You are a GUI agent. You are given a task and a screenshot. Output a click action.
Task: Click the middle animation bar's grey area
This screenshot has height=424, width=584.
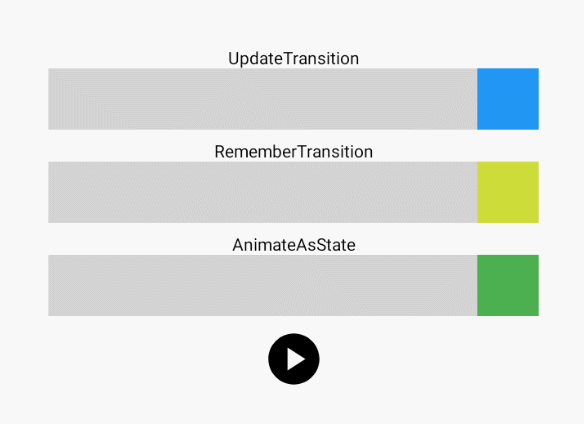[263, 192]
